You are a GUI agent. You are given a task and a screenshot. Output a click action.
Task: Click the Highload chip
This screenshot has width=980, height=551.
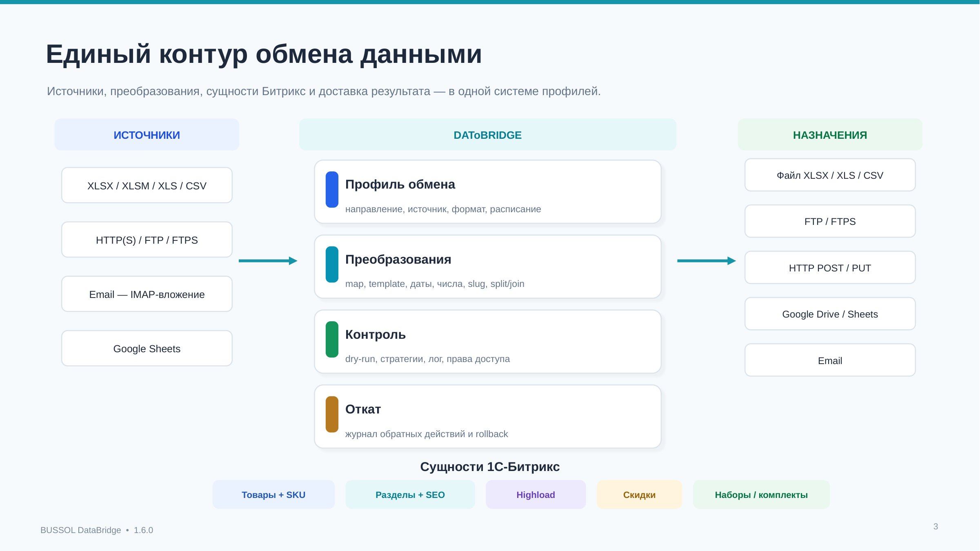click(x=536, y=495)
